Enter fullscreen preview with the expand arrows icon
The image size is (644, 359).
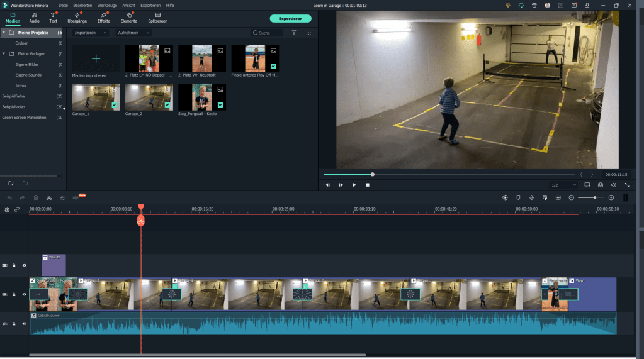pos(627,185)
